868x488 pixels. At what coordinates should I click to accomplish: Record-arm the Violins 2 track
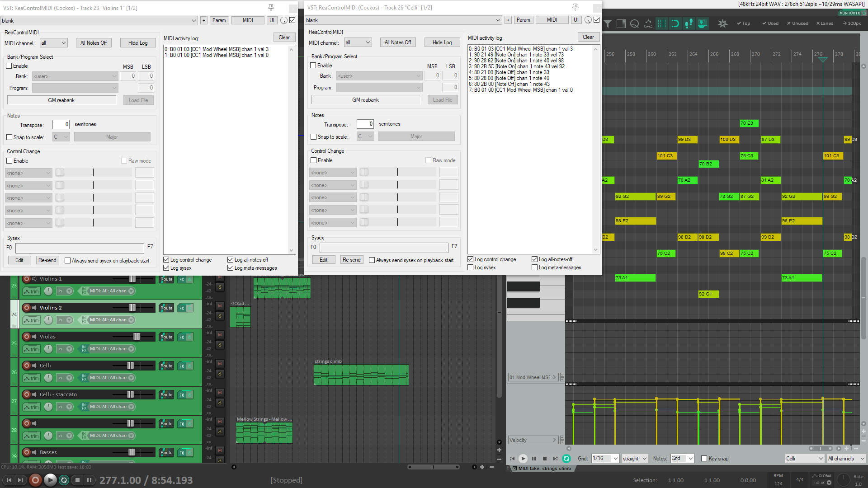[x=27, y=308]
